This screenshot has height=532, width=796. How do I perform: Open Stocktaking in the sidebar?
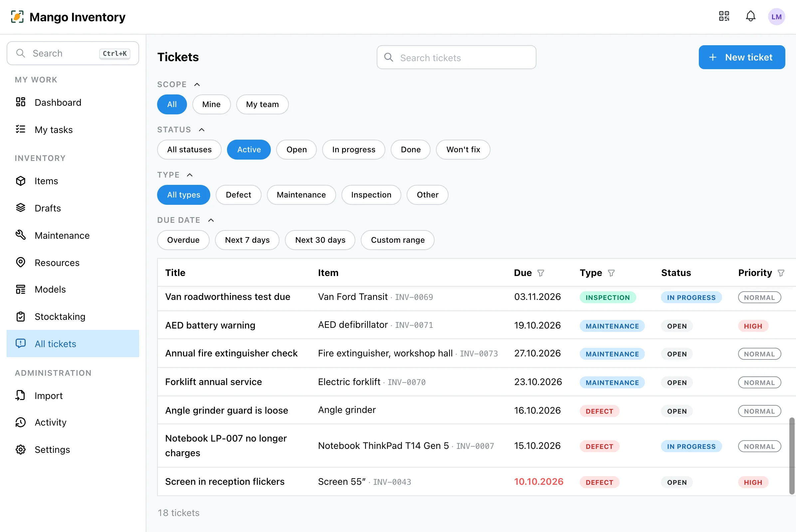pos(73,317)
